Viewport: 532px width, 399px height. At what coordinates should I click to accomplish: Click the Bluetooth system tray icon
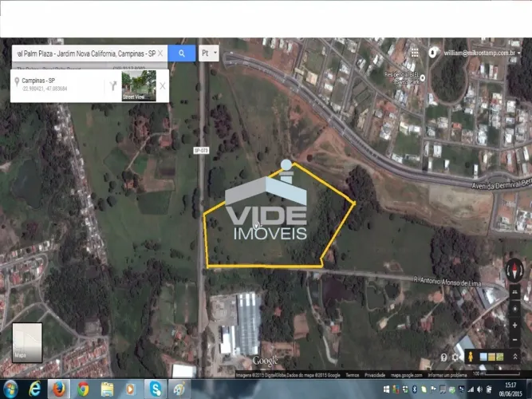pos(414,389)
